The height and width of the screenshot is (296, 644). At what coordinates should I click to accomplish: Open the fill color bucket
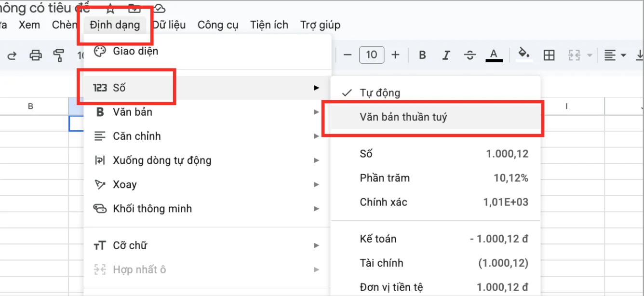(524, 54)
